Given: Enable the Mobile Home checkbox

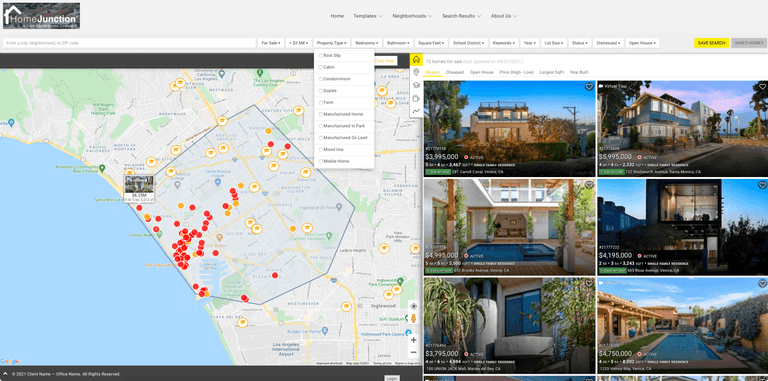Looking at the screenshot, I should point(321,161).
